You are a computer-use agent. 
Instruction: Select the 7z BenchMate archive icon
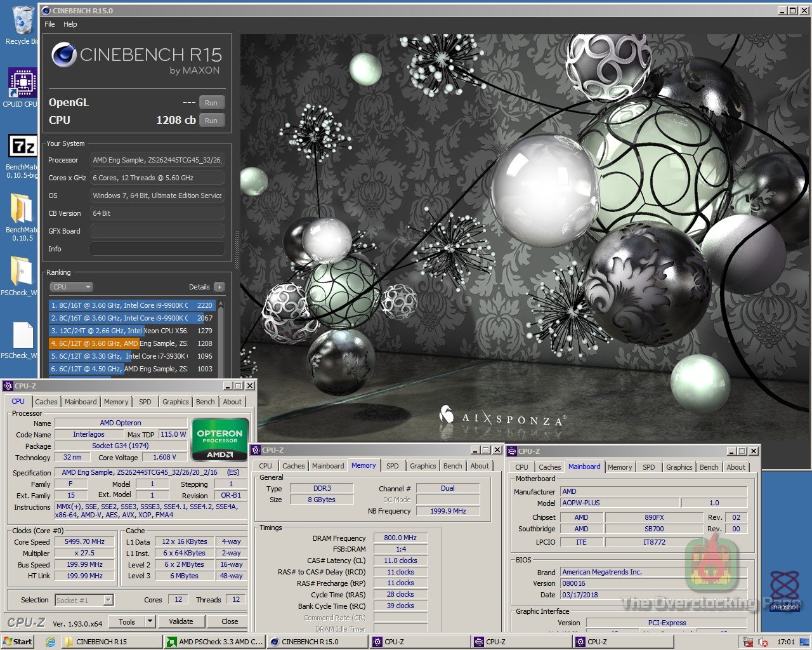point(22,147)
